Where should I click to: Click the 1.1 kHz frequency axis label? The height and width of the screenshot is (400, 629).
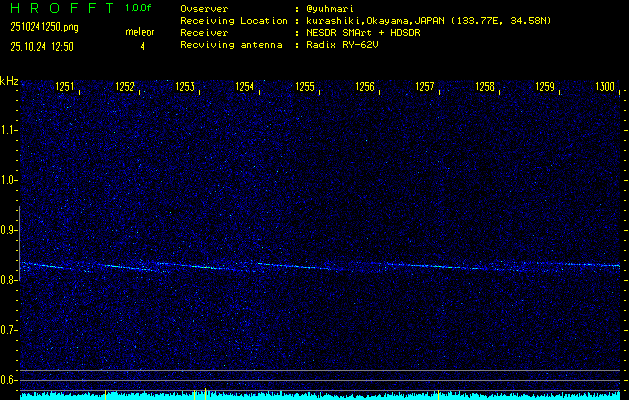9,130
